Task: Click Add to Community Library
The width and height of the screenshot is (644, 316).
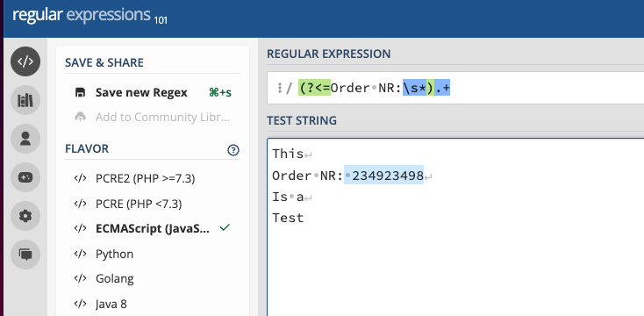Action: 162,117
